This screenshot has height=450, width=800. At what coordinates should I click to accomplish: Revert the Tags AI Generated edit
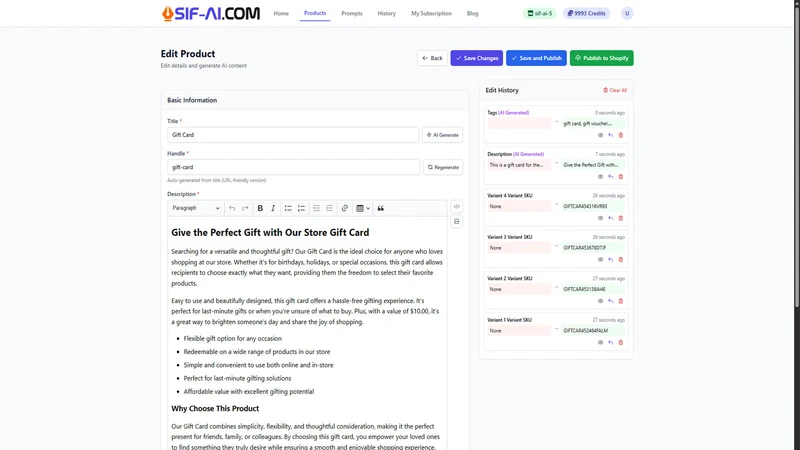[x=610, y=135]
